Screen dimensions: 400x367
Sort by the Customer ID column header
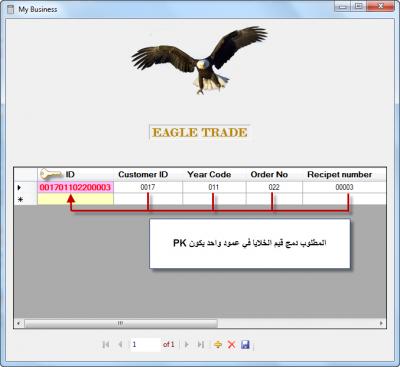click(x=148, y=174)
